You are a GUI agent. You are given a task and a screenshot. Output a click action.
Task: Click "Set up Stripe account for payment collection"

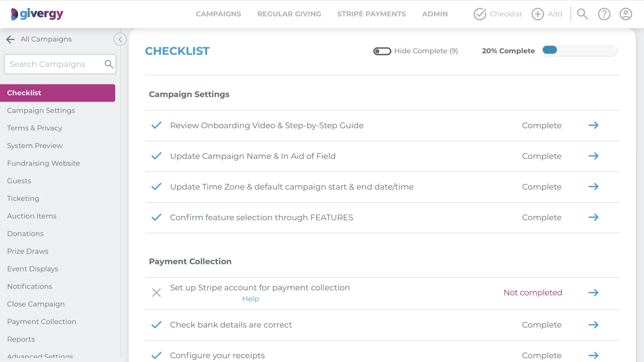click(x=260, y=288)
